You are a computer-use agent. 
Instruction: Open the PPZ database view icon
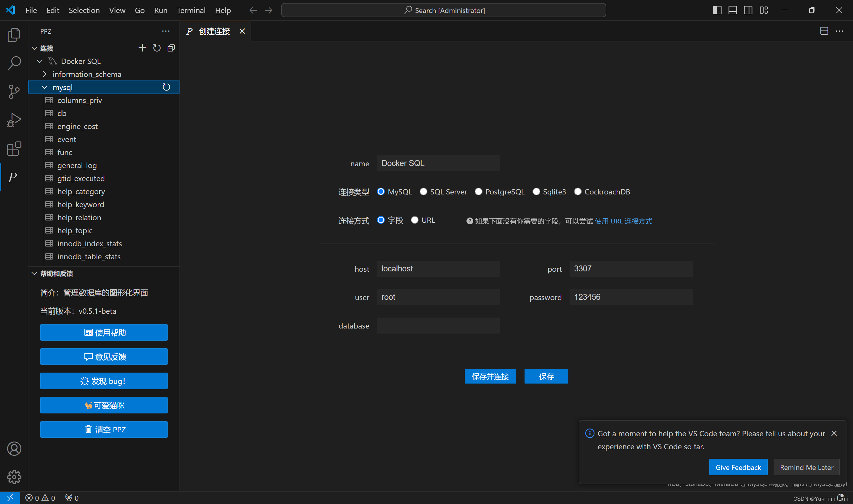13,177
